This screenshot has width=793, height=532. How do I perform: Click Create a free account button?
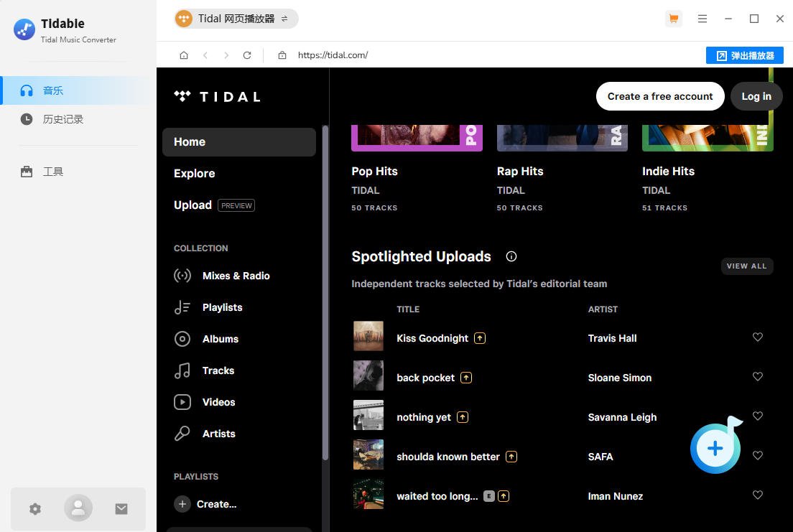tap(660, 96)
